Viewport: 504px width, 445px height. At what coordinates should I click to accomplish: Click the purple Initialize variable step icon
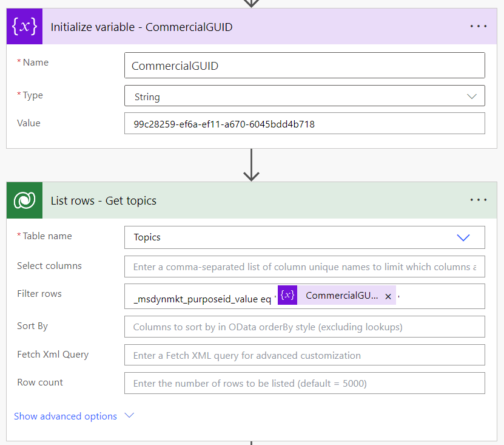tap(24, 27)
